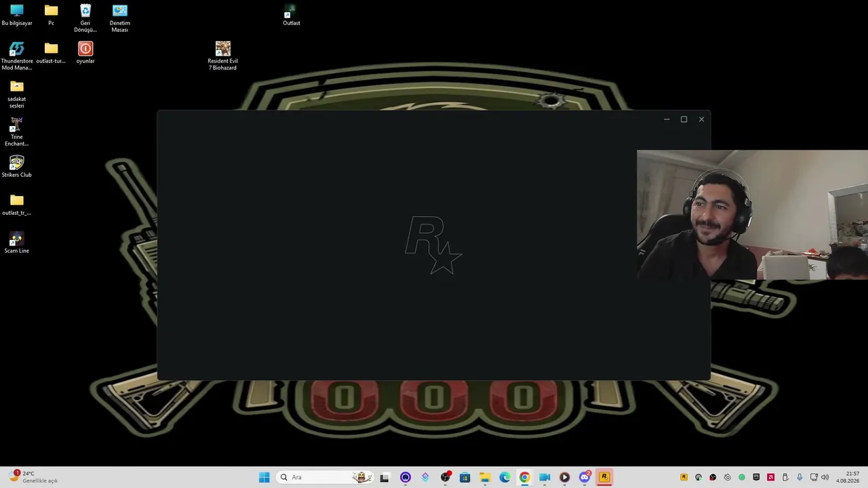Screen dimensions: 868x488
Task: Click Rockstar Games tray icon
Action: point(684,477)
